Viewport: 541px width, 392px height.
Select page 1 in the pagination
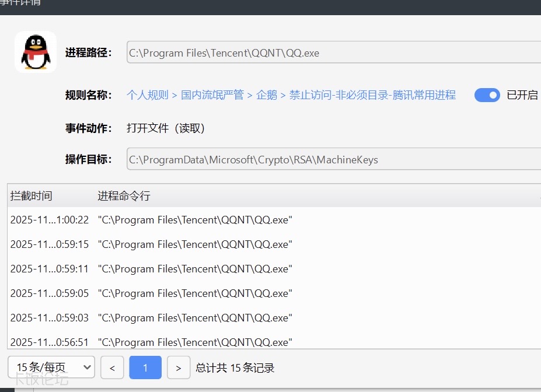pyautogui.click(x=145, y=367)
